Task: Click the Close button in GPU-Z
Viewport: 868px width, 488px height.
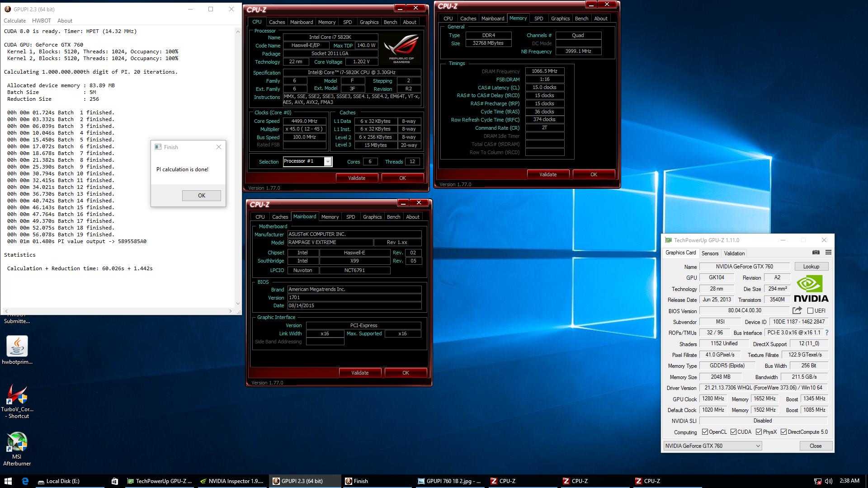Action: click(816, 446)
